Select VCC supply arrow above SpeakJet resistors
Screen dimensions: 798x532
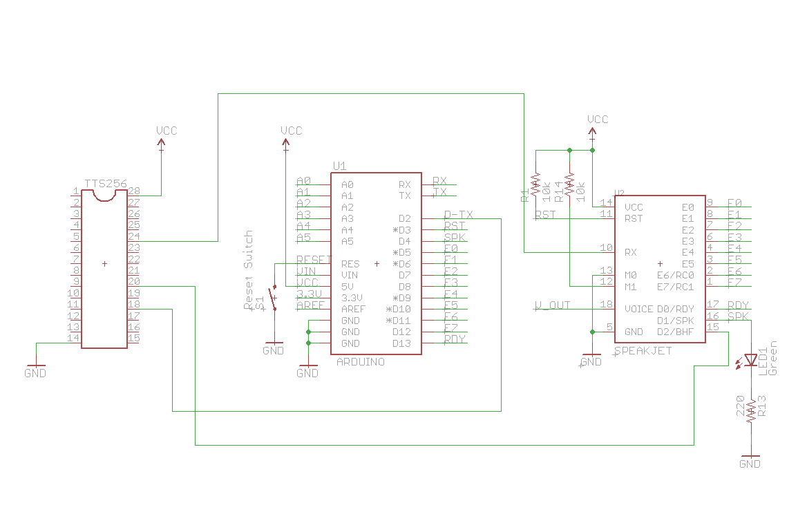click(x=592, y=133)
